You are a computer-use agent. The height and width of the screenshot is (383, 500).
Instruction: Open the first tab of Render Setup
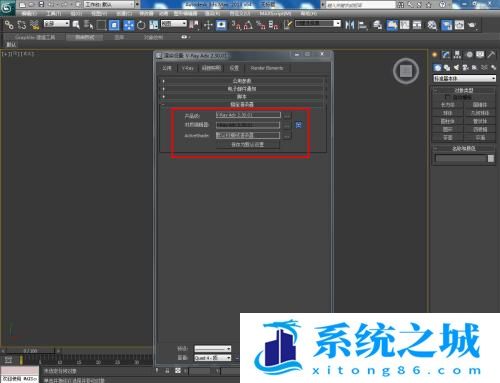[167, 68]
